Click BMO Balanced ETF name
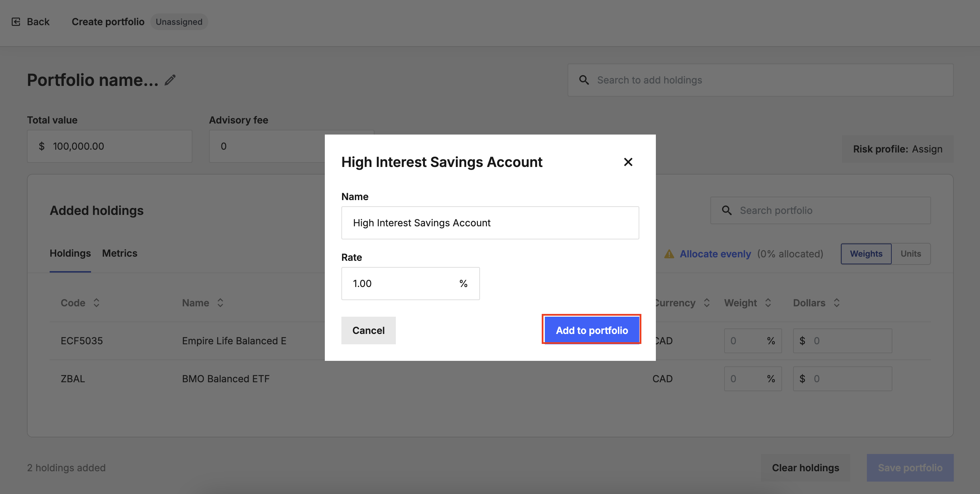The height and width of the screenshot is (494, 980). click(x=226, y=379)
